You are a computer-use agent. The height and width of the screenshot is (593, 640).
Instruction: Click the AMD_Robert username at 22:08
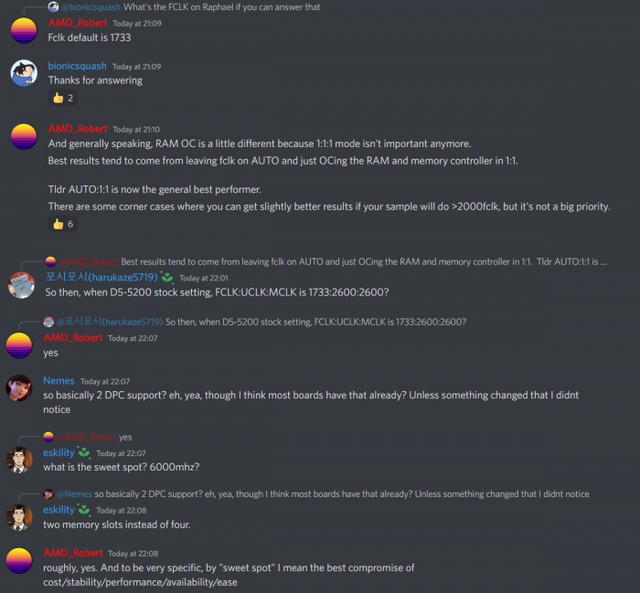73,553
